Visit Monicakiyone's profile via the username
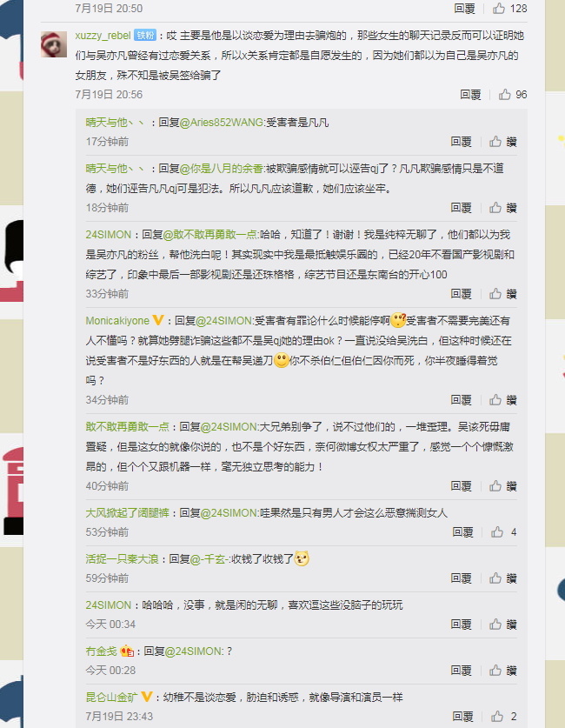Viewport: 565px width, 728px height. click(x=117, y=321)
